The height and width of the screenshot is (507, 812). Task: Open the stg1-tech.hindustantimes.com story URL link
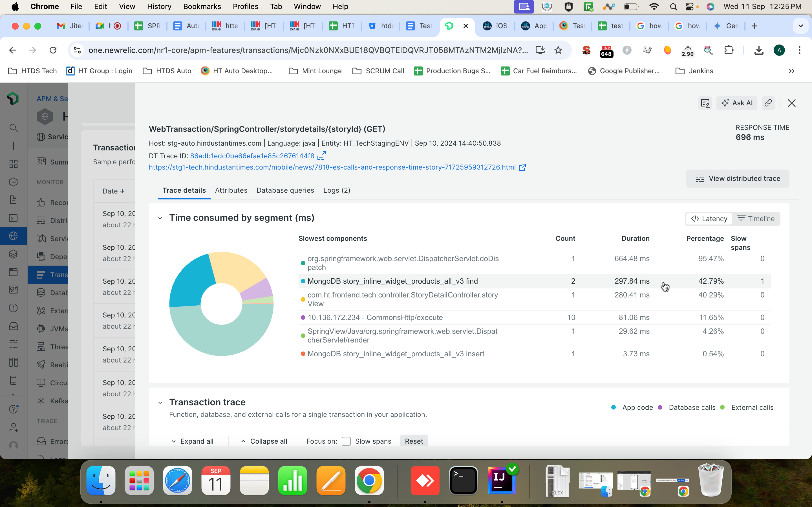[332, 167]
